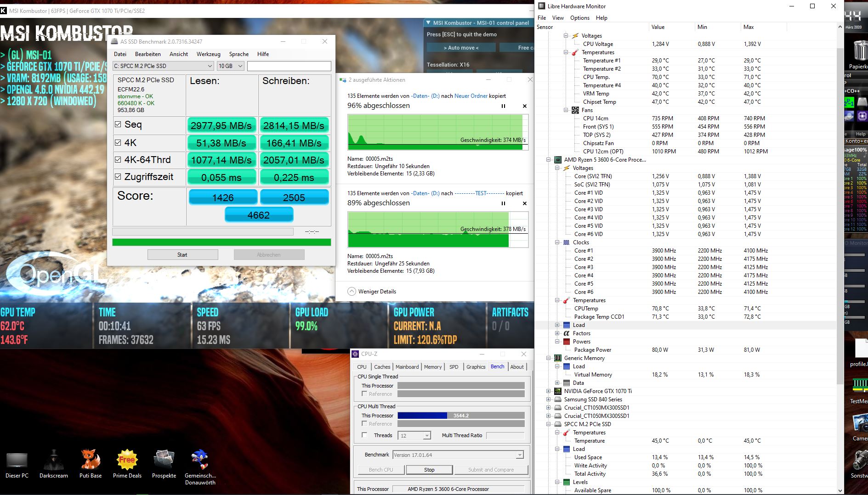Screen dimensions: 868x495
Task: Click the CPU-Z title bar icon
Action: (355, 354)
